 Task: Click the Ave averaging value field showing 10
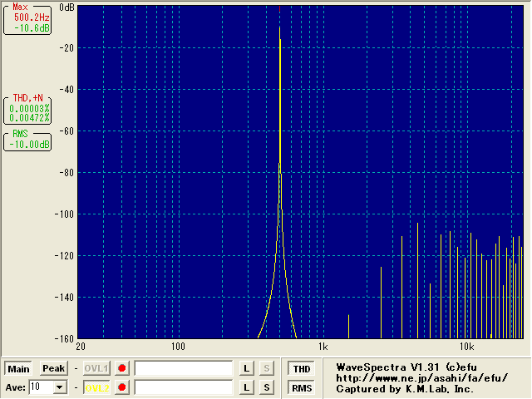[x=41, y=387]
